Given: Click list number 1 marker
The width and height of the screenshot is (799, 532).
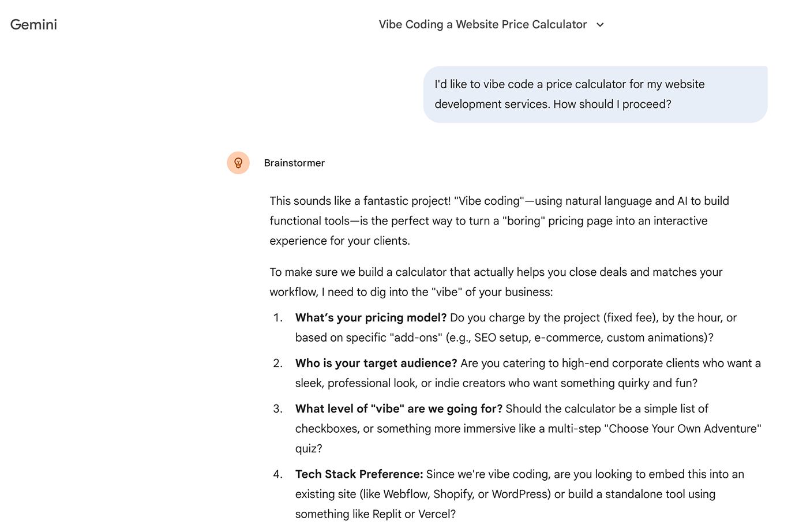Looking at the screenshot, I should [x=277, y=317].
